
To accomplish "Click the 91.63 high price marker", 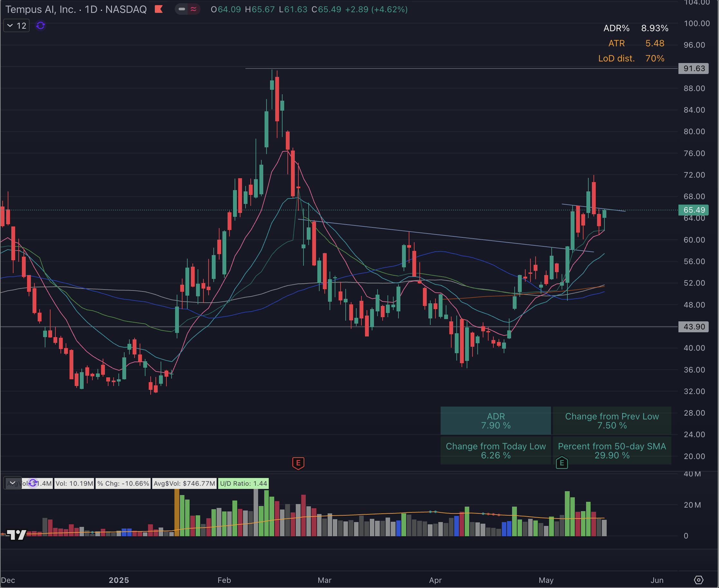I will pyautogui.click(x=693, y=69).
